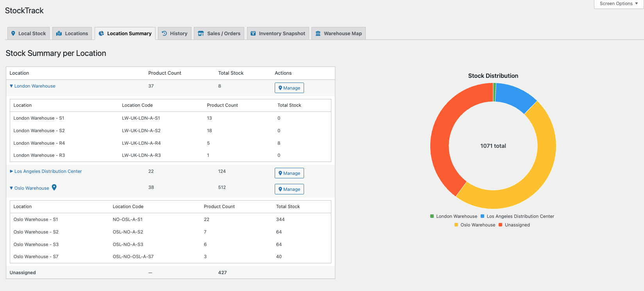This screenshot has width=644, height=291.
Task: Click the History tab clock icon
Action: (x=165, y=34)
